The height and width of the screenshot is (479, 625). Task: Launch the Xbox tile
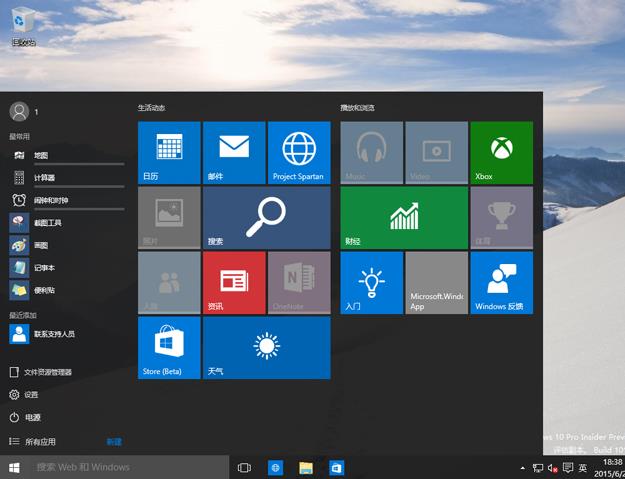pos(501,153)
